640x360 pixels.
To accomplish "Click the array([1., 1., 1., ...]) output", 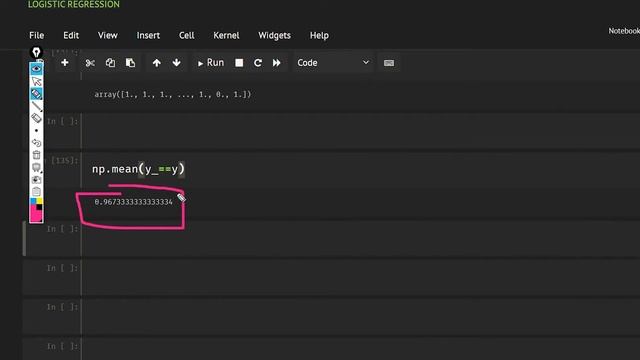I will click(x=173, y=95).
